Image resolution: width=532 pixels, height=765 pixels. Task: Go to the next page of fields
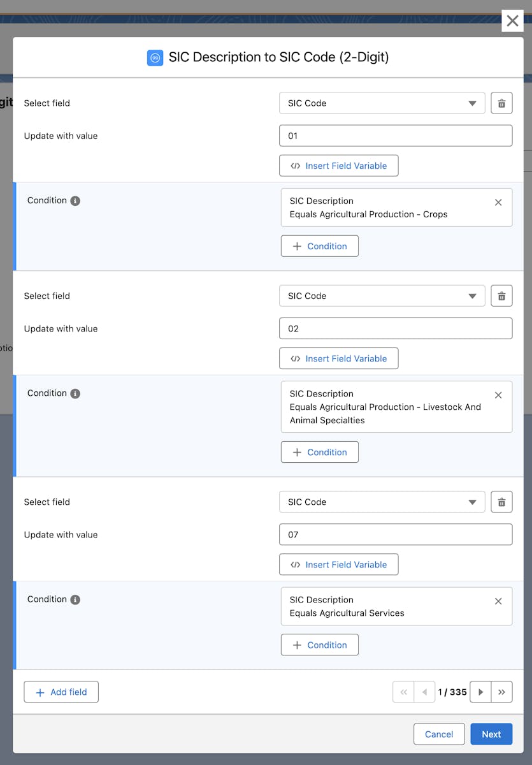coord(480,692)
